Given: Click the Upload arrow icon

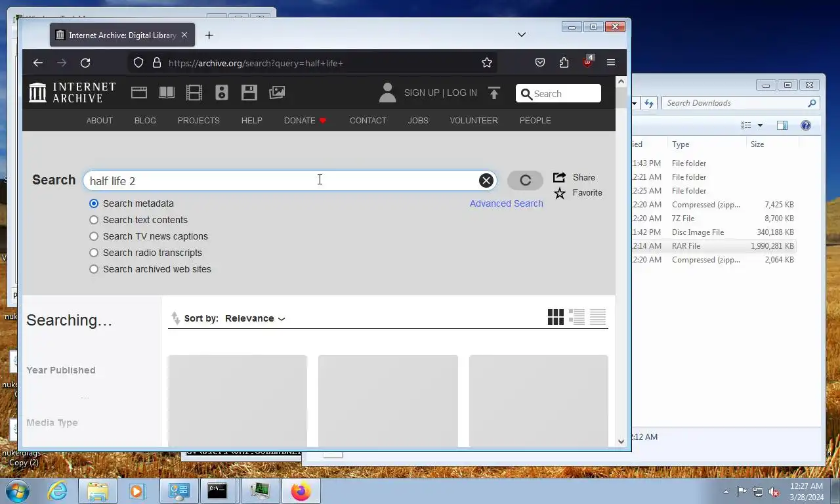Looking at the screenshot, I should 494,93.
